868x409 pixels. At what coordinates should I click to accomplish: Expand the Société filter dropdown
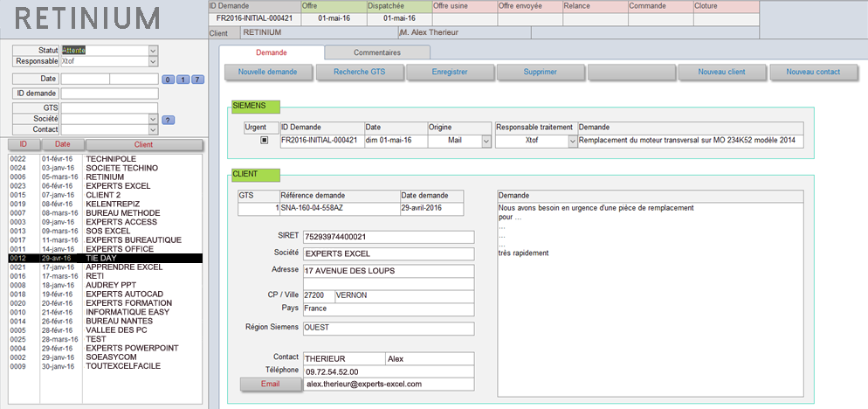click(154, 119)
